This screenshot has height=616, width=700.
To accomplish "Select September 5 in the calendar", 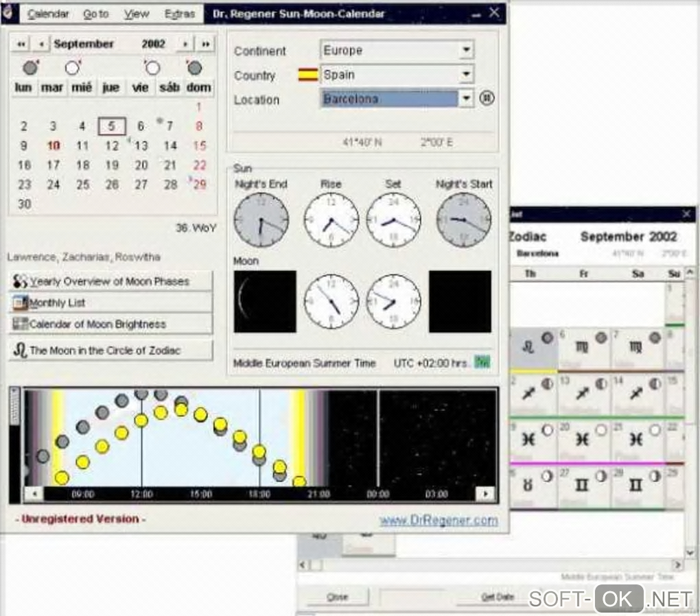I will coord(112,126).
